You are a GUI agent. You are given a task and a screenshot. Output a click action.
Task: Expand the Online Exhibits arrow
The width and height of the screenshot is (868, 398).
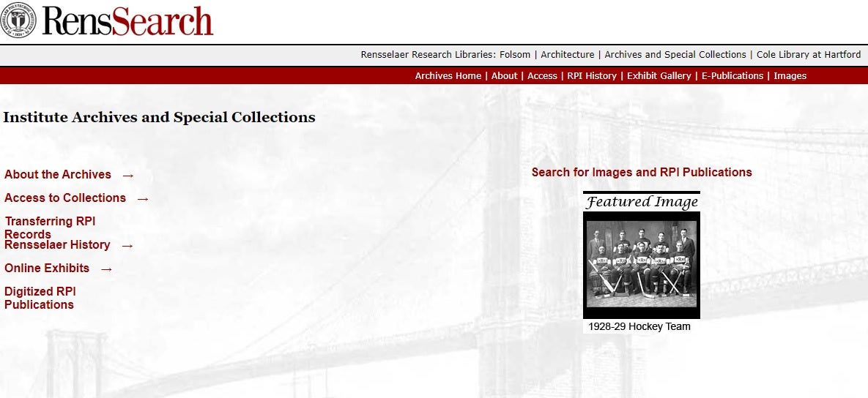click(x=107, y=269)
